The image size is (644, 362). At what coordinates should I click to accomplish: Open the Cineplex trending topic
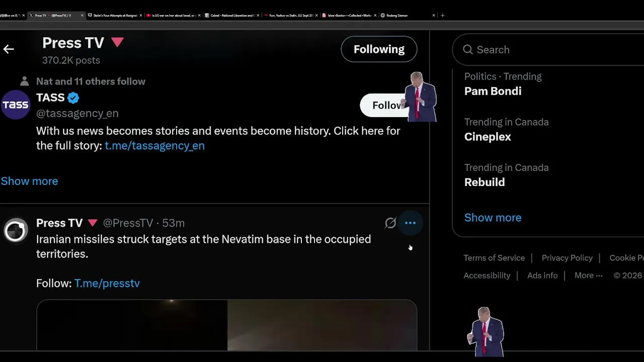point(488,137)
